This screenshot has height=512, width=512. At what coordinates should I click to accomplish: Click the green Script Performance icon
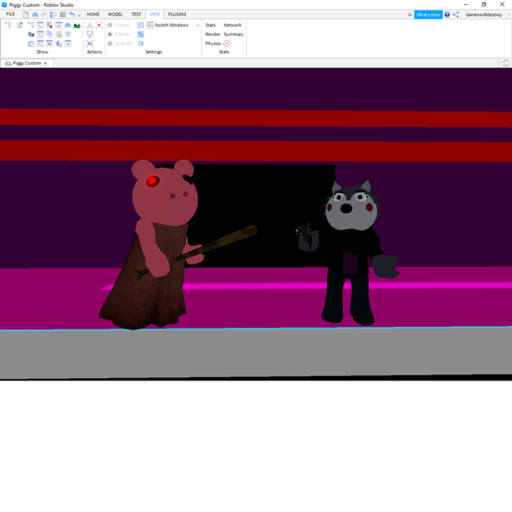pyautogui.click(x=77, y=25)
